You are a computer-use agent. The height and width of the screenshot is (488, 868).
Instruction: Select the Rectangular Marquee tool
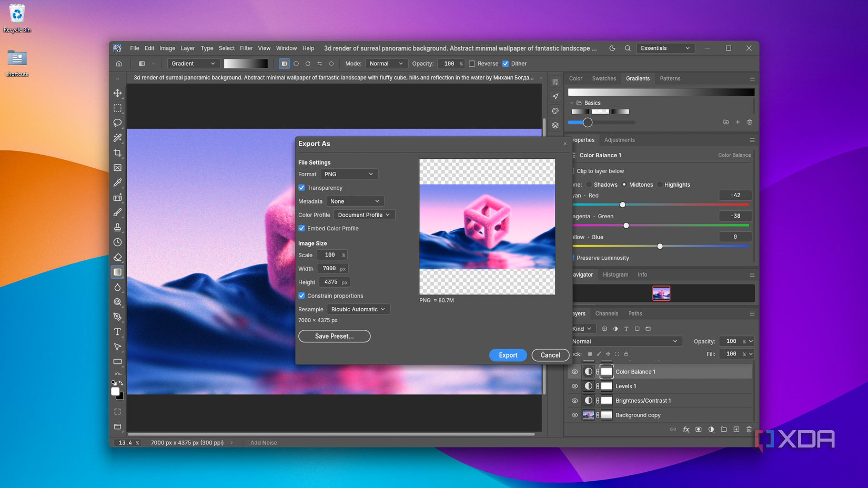tap(117, 108)
